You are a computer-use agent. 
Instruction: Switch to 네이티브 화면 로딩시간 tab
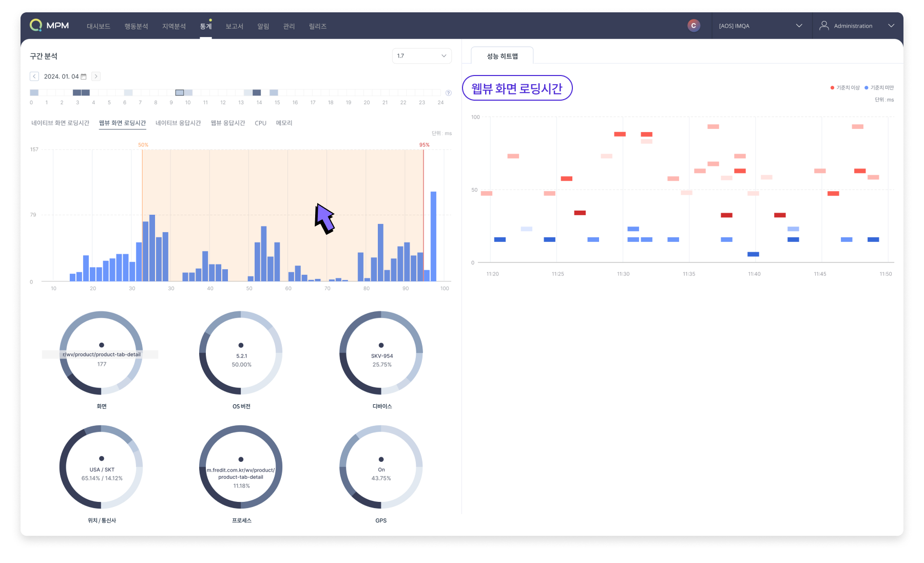tap(60, 123)
